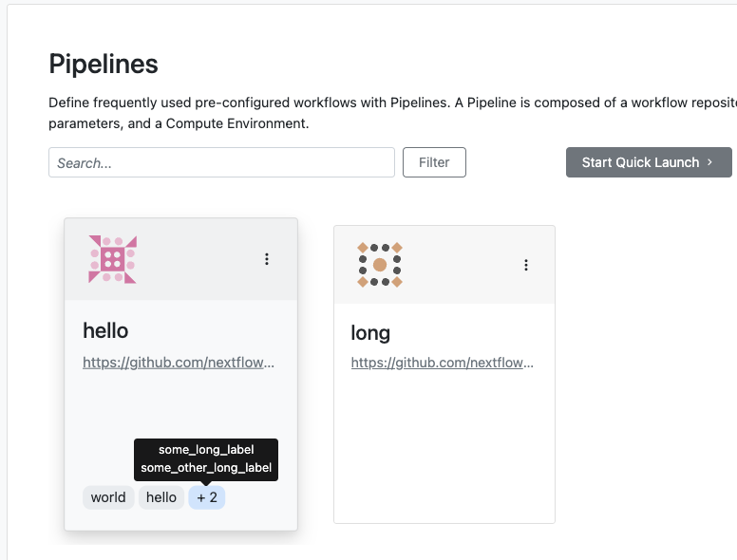Open the hello pipeline by its title
This screenshot has width=737, height=560.
click(x=105, y=330)
